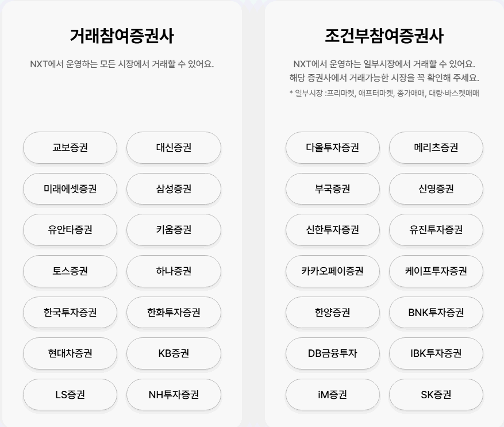
Task: Select 다올투자증권 under conditional participants
Action: tap(333, 148)
